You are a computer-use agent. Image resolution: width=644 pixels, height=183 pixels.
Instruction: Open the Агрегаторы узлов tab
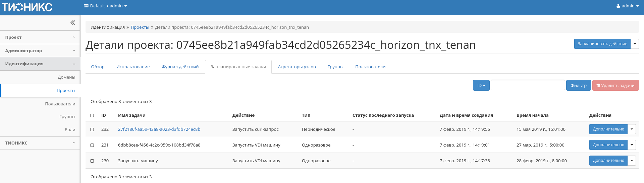[297, 67]
